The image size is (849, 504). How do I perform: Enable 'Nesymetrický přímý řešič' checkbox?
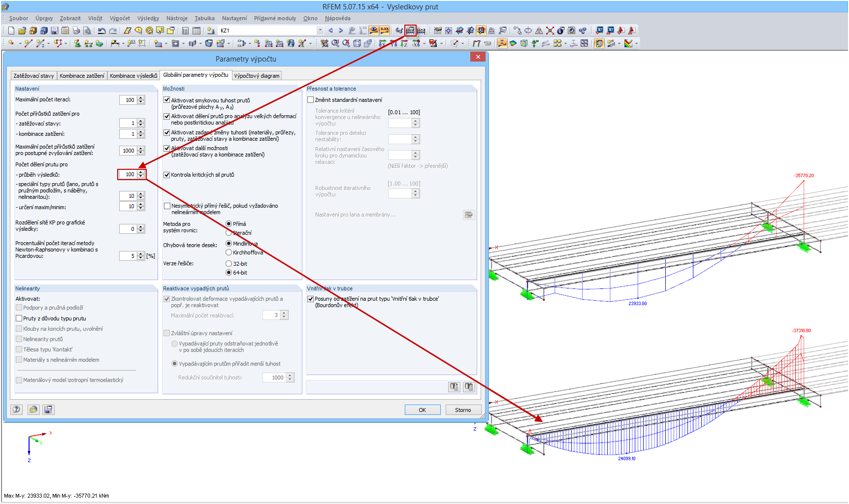[x=167, y=206]
